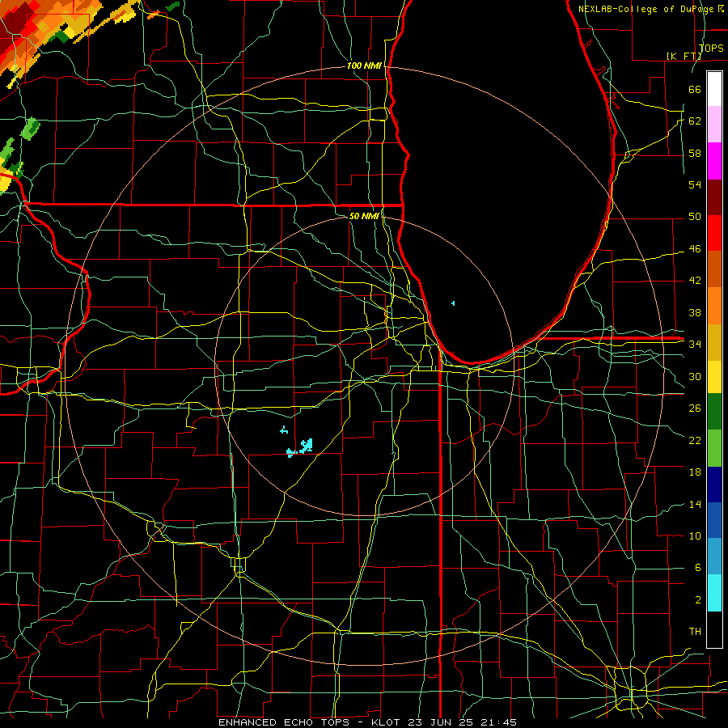Pick the gold legend swatch
Image resolution: width=728 pixels, height=728 pixels.
tap(714, 341)
